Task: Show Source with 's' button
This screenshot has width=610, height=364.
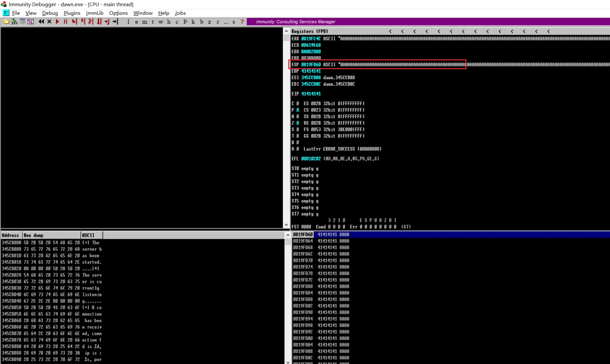Action: 234,22
